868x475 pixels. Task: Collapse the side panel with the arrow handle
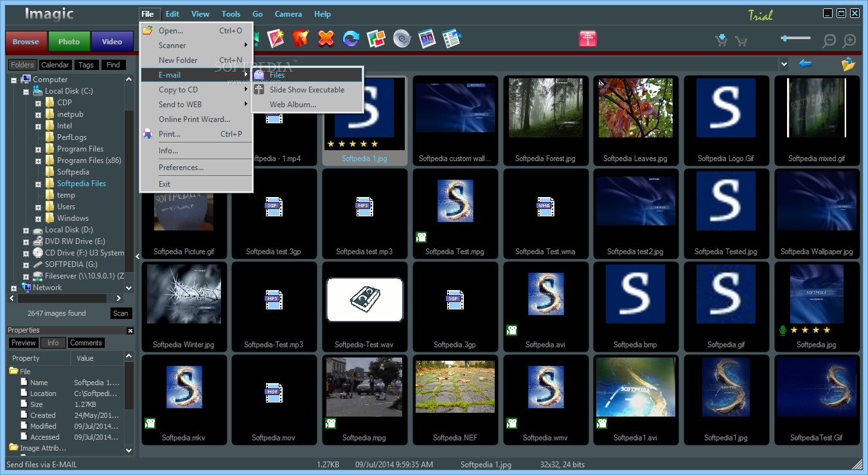click(137, 257)
